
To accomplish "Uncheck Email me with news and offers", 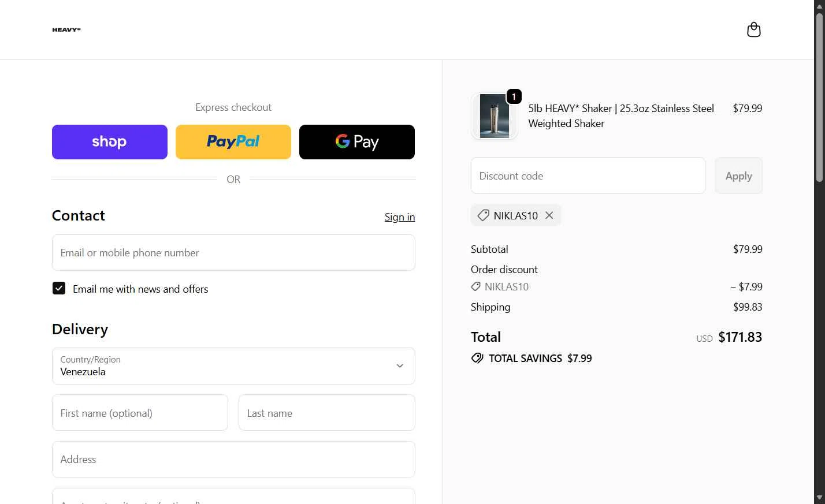I will pos(59,288).
